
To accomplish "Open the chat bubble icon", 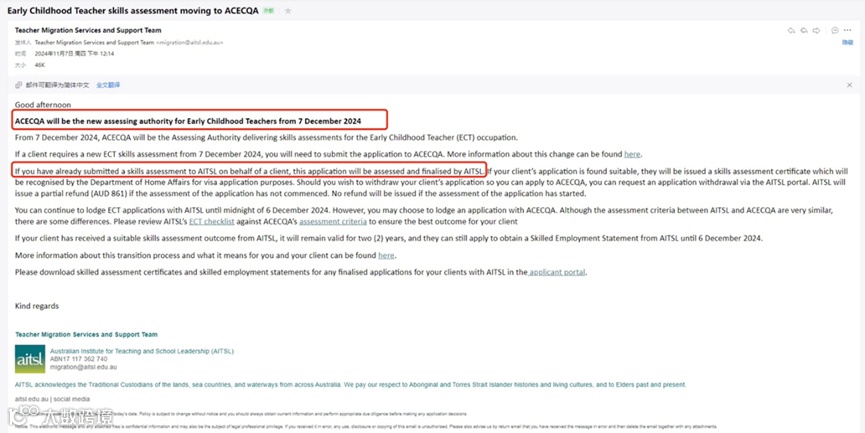I will click(835, 30).
